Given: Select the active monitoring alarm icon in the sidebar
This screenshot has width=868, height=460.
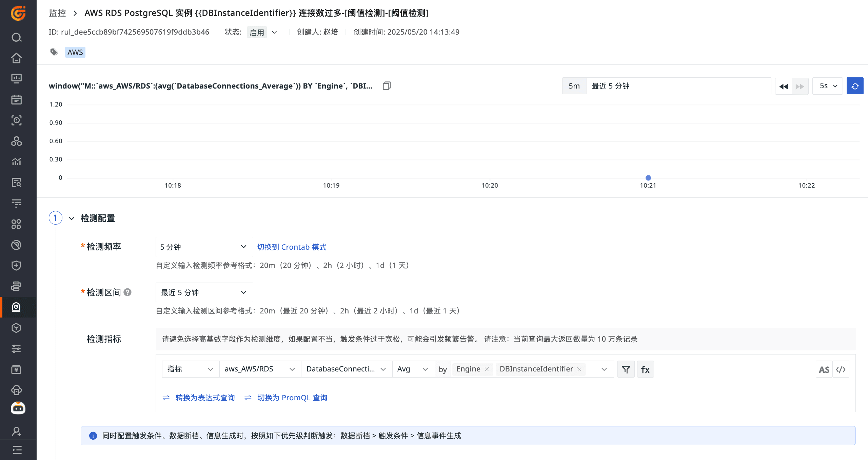Looking at the screenshot, I should pyautogui.click(x=17, y=307).
